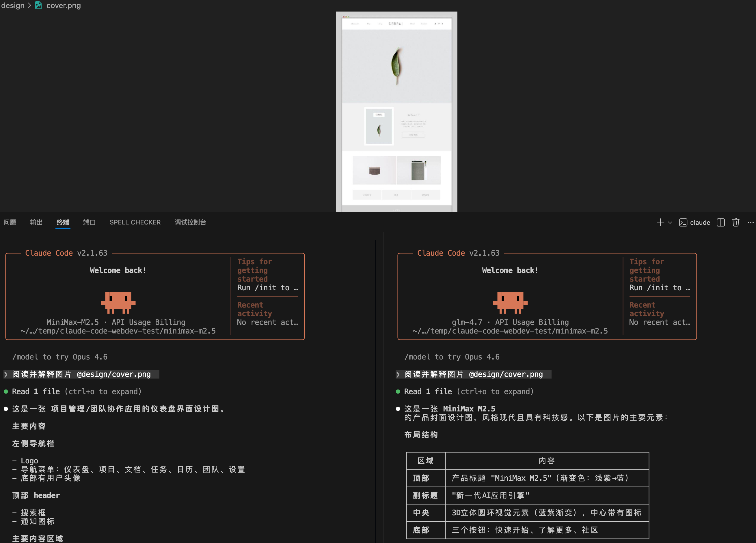The width and height of the screenshot is (756, 543).
Task: Open the 端口 tab
Action: click(x=89, y=222)
